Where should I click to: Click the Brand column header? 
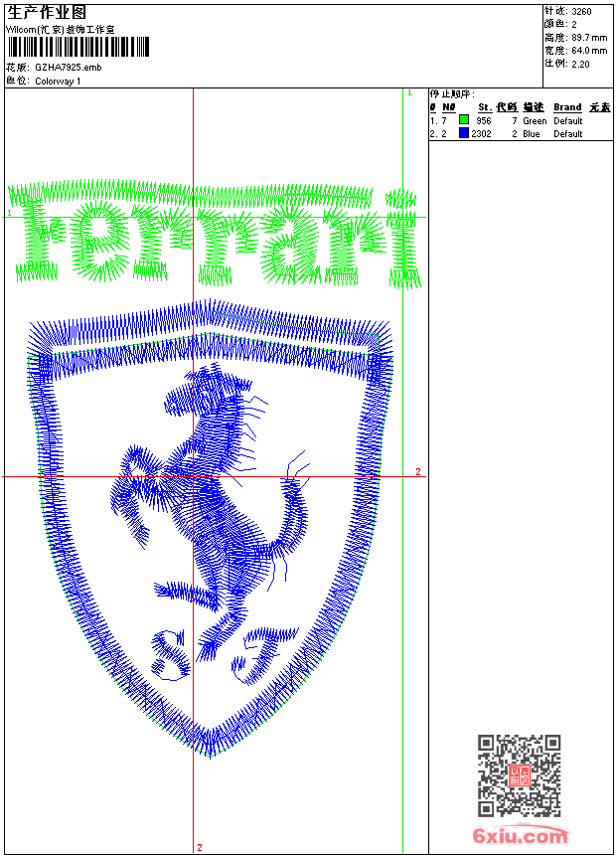point(567,107)
